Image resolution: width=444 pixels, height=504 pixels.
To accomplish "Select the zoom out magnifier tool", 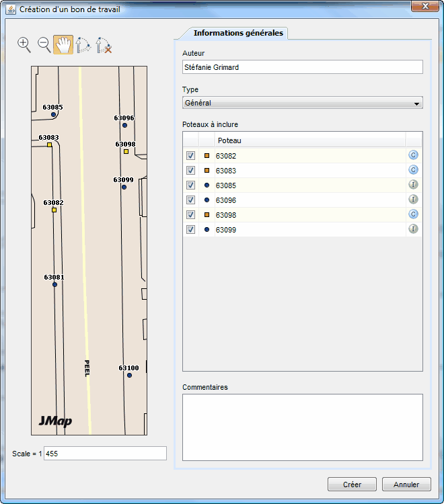I will pyautogui.click(x=44, y=45).
